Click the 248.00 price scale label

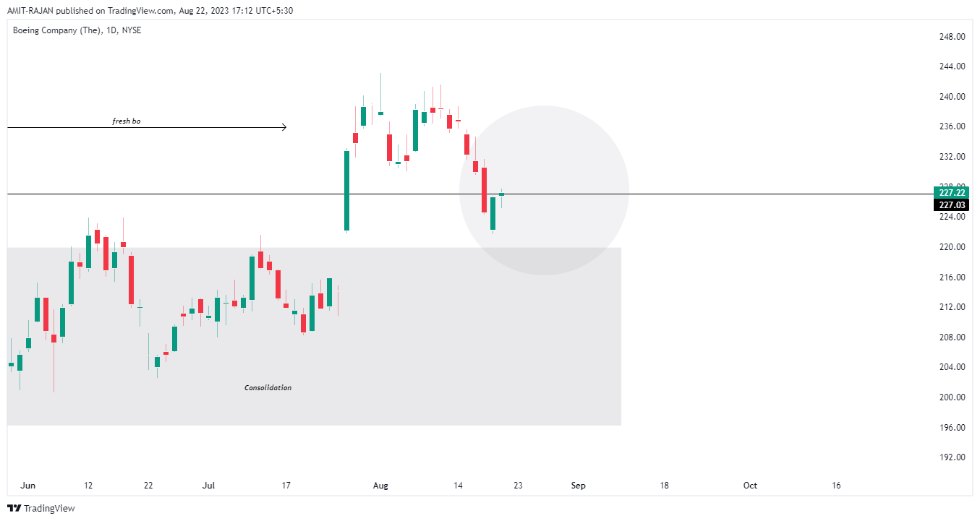(952, 36)
